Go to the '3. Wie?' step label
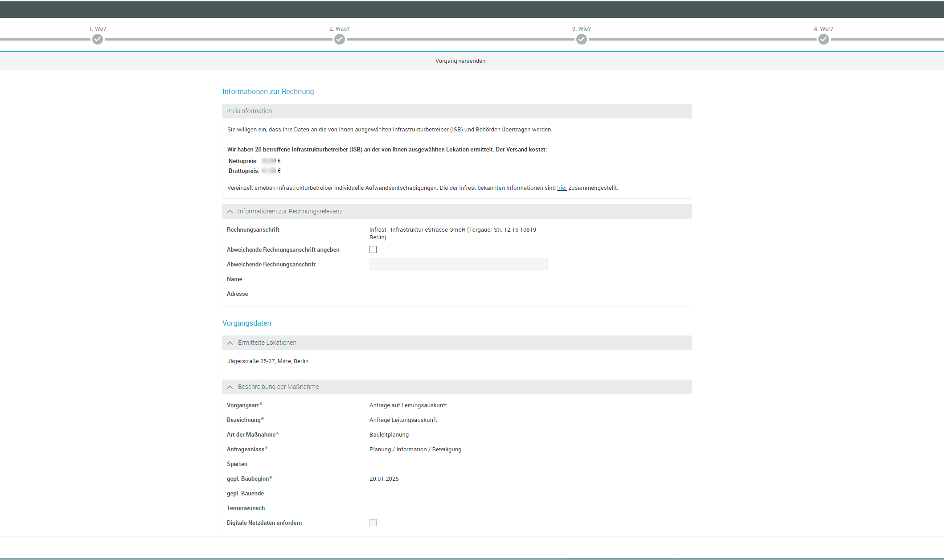The image size is (944, 560). pos(581,29)
